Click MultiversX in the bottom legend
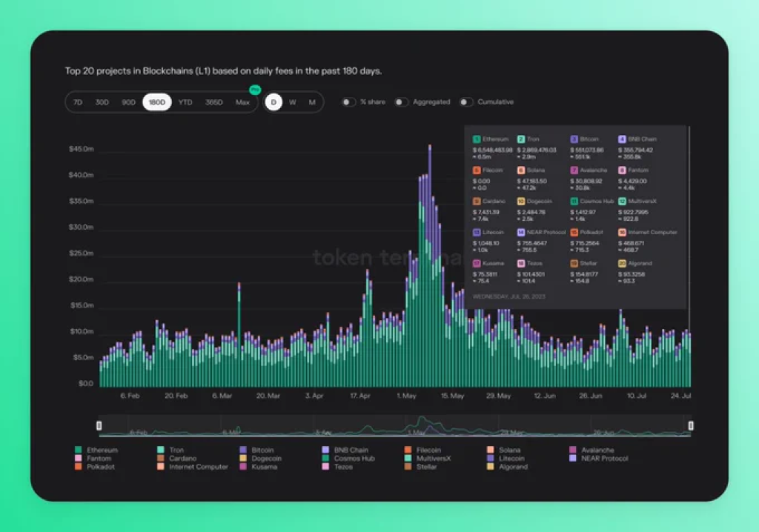 428,459
